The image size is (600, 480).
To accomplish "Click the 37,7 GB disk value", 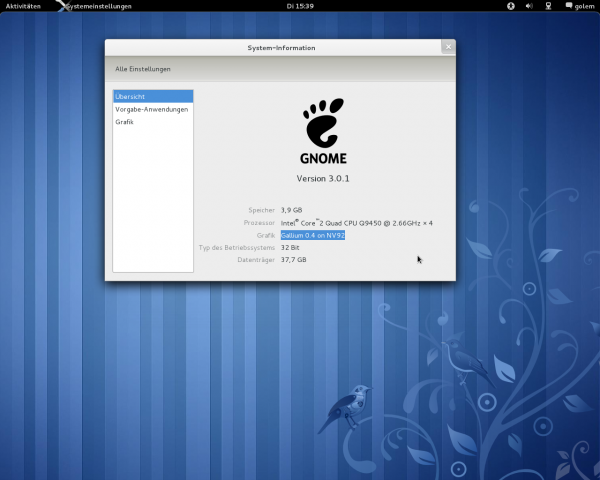I will [x=293, y=260].
